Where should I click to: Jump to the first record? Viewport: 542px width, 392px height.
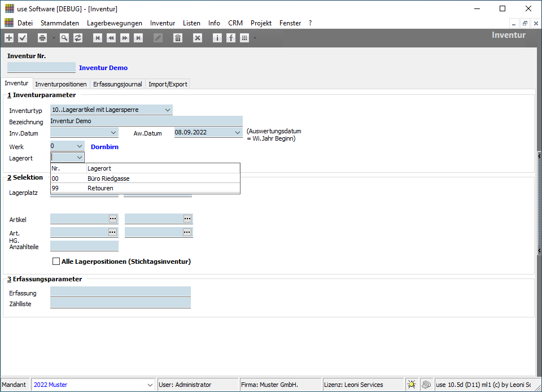click(x=98, y=38)
